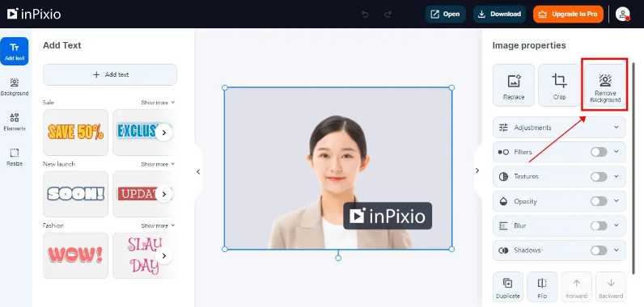Image resolution: width=644 pixels, height=307 pixels.
Task: Select the Crop tool
Action: (x=559, y=86)
